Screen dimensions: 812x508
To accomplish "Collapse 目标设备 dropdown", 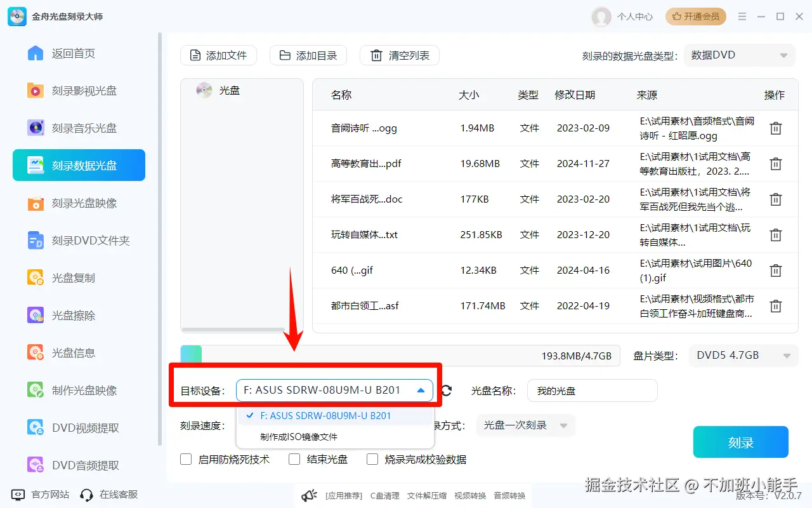I will pos(334,391).
